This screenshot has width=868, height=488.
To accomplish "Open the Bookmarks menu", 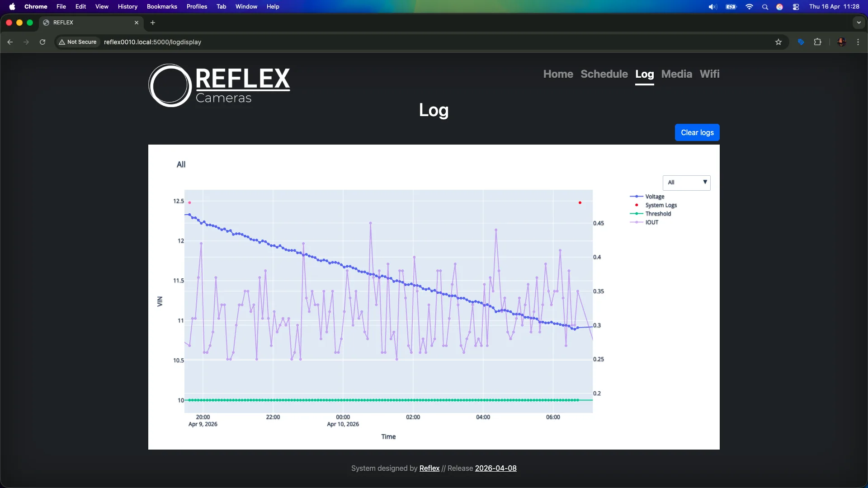I will 162,7.
